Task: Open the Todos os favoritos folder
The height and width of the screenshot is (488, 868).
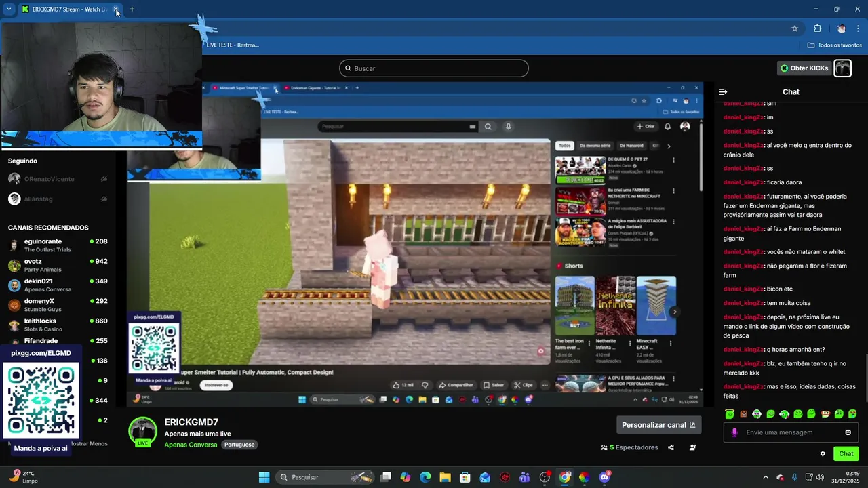Action: click(835, 45)
